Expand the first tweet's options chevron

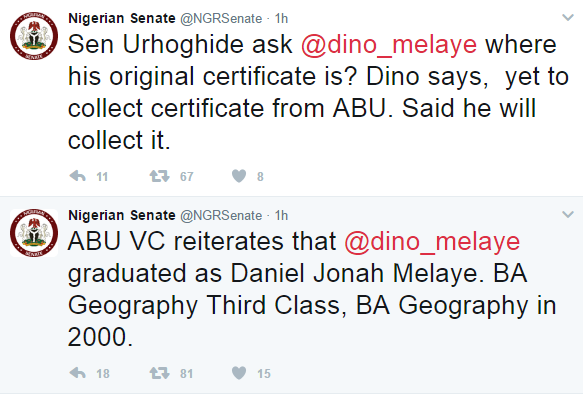pyautogui.click(x=568, y=17)
